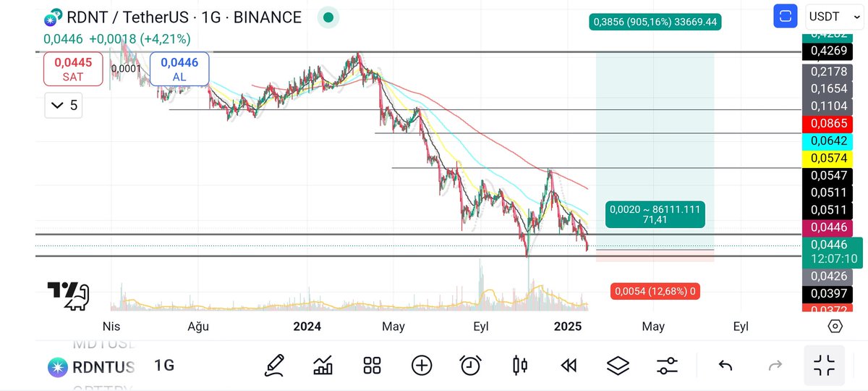Click the 0,0397 price axis label
Image resolution: width=868 pixels, height=391 pixels.
click(828, 293)
